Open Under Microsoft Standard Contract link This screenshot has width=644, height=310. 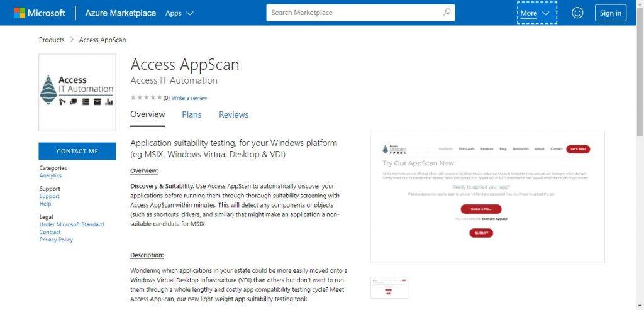(72, 228)
